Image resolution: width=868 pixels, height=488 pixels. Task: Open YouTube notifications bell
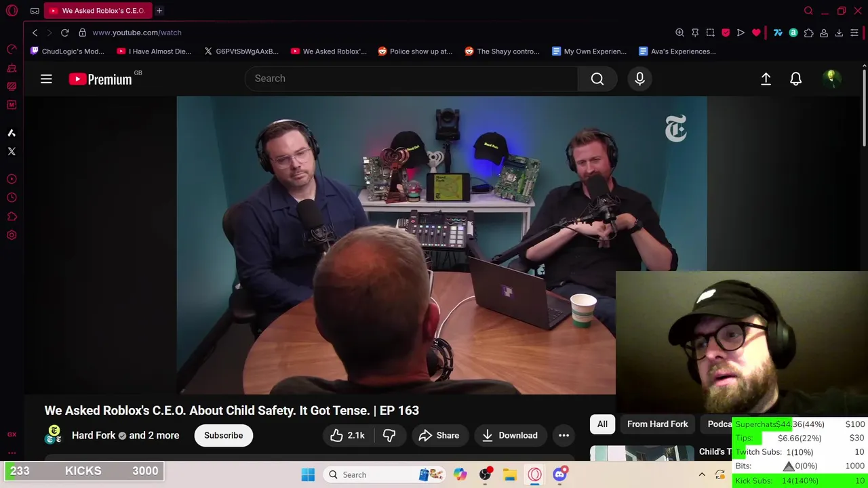(796, 79)
